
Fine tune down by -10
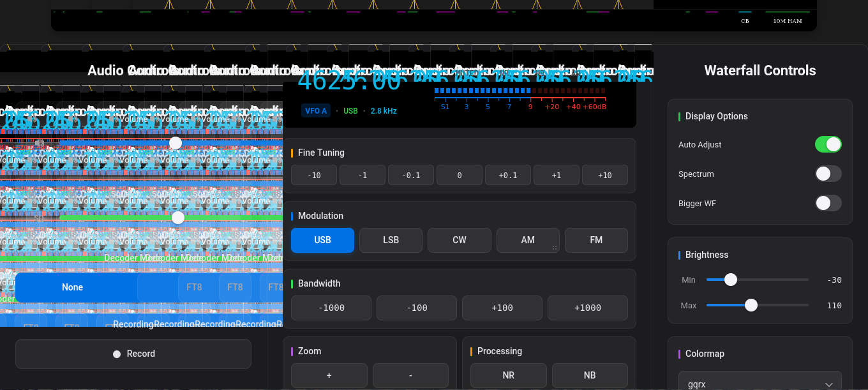point(314,175)
